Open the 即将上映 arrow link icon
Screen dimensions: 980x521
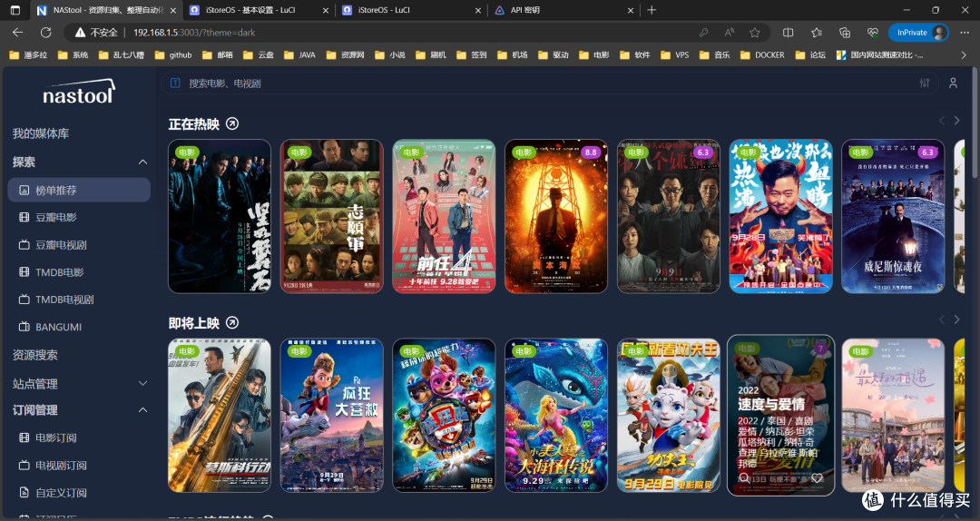pyautogui.click(x=232, y=323)
